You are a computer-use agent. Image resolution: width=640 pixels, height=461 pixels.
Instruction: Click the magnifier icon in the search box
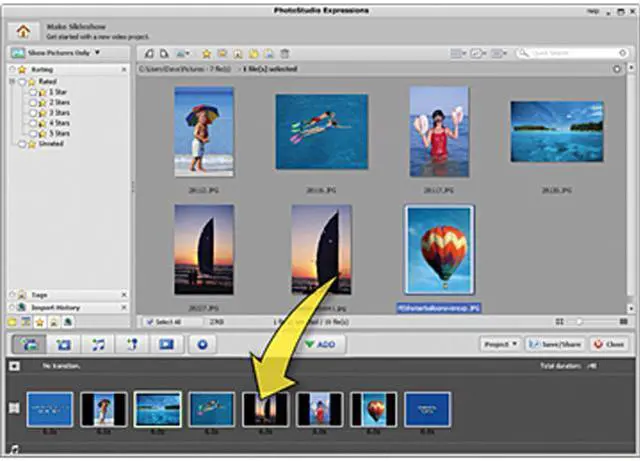523,53
